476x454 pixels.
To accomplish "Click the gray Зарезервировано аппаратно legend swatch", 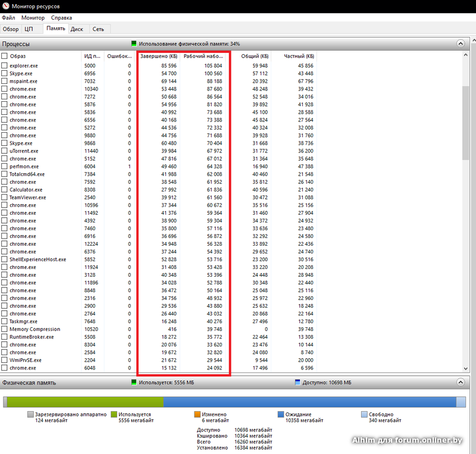I will click(x=30, y=414).
